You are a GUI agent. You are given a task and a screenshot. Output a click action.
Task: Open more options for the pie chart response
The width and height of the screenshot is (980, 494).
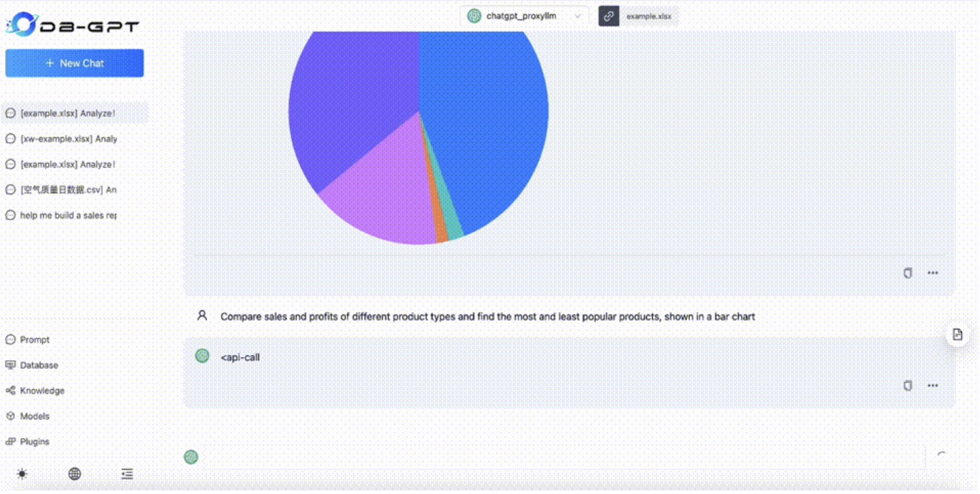click(x=933, y=273)
